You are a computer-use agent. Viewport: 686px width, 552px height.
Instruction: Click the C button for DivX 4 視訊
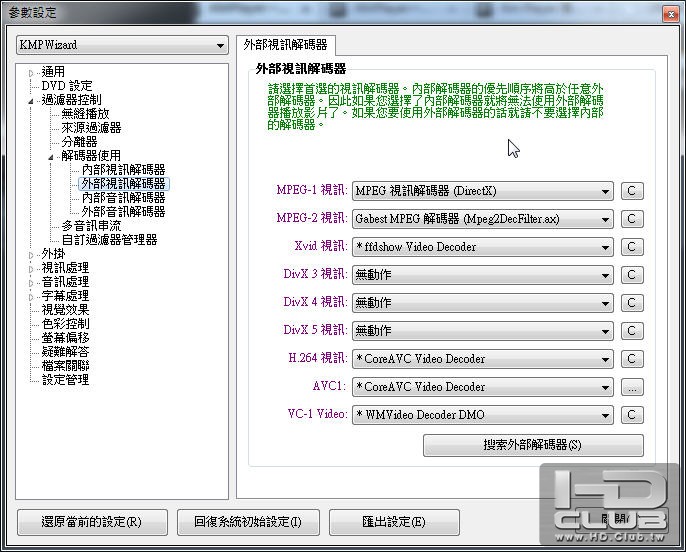pos(632,303)
